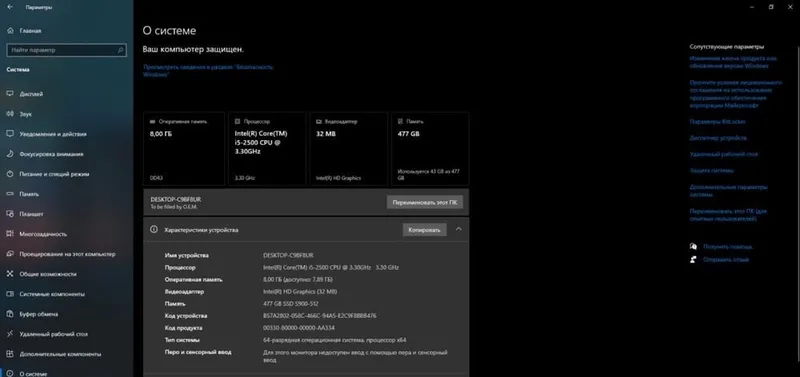
Task: Click the Получить помощь chat icon
Action: (x=693, y=246)
